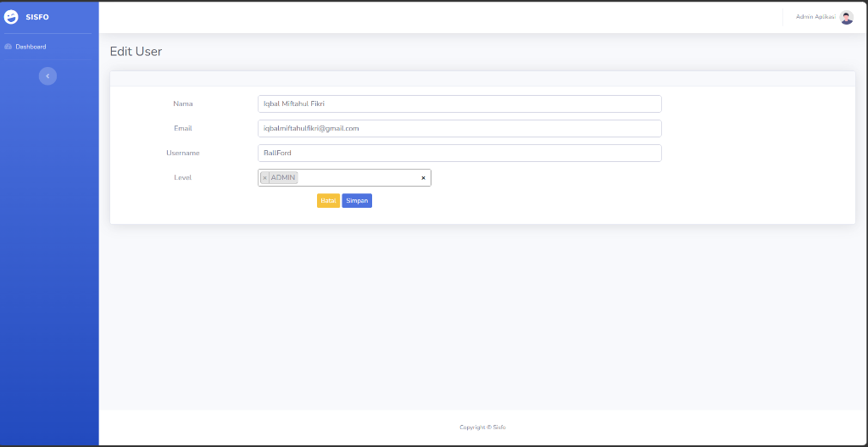This screenshot has width=868, height=447.
Task: Open the Dashboard menu item
Action: (x=31, y=47)
